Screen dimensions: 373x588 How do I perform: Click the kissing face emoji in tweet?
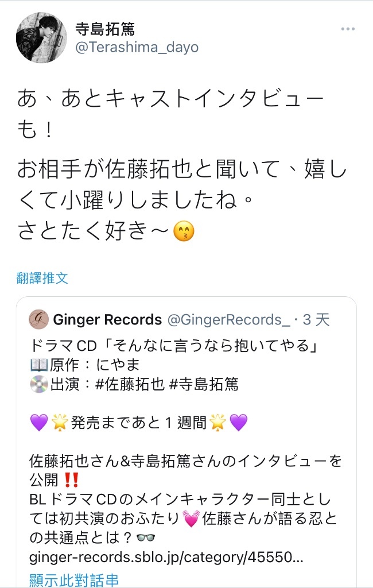184,231
